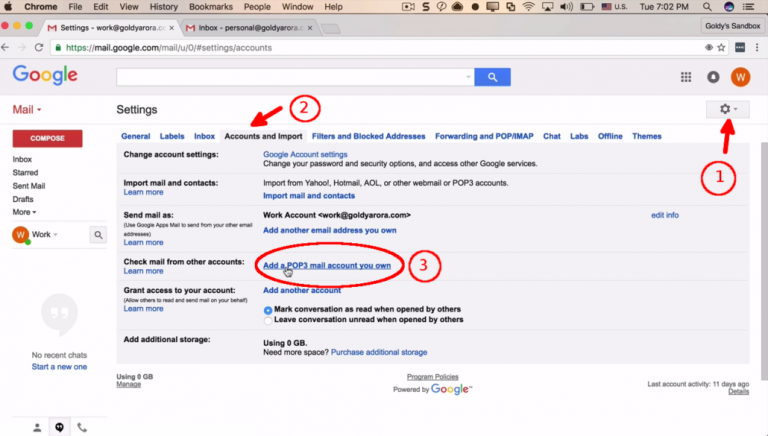Open the Wi-Fi status menu
The width and height of the screenshot is (768, 436).
pos(528,7)
